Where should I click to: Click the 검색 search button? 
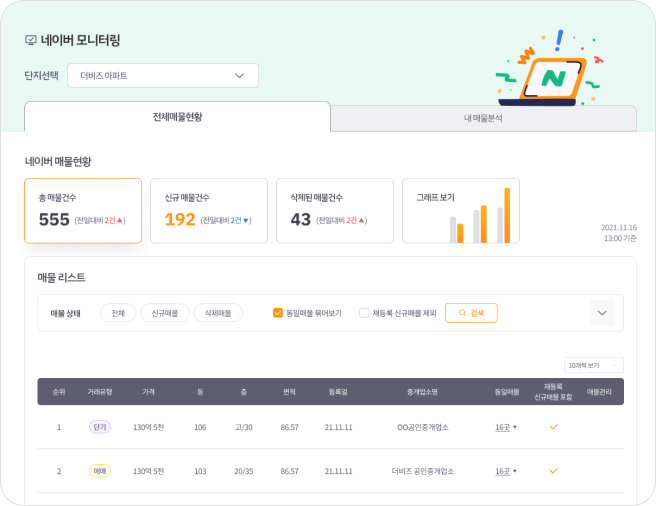pos(471,313)
